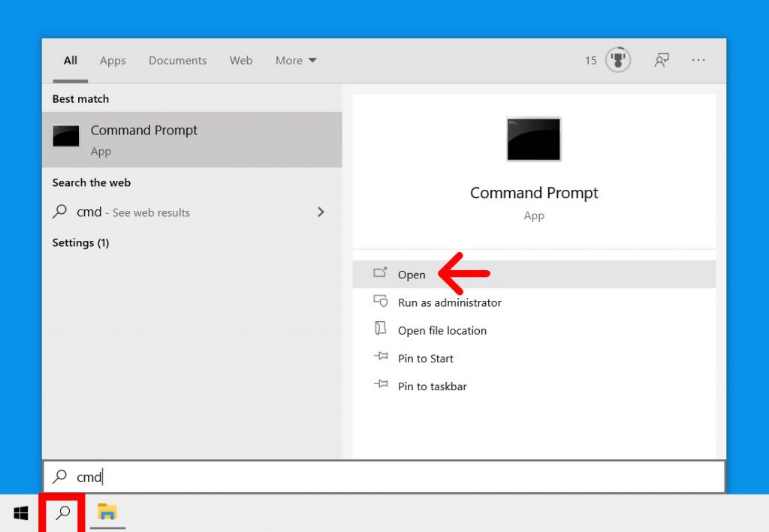Select Command Prompt best match result
This screenshot has width=769, height=532.
tap(191, 140)
